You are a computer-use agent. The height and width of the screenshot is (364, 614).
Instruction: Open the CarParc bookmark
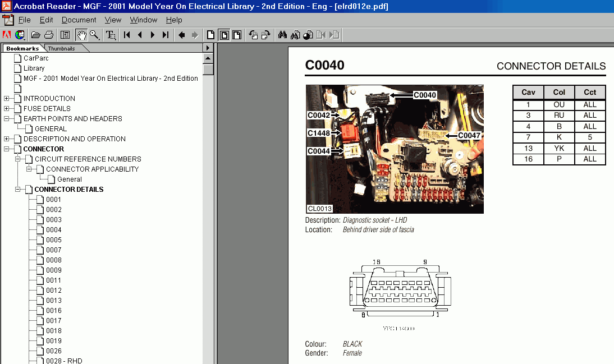click(x=36, y=58)
